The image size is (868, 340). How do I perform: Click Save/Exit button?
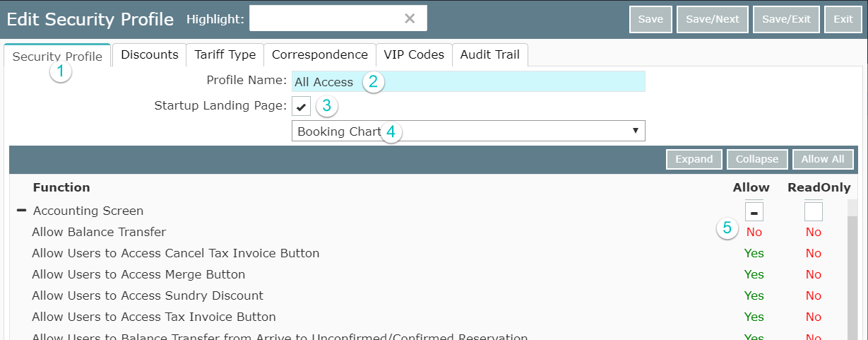click(786, 19)
